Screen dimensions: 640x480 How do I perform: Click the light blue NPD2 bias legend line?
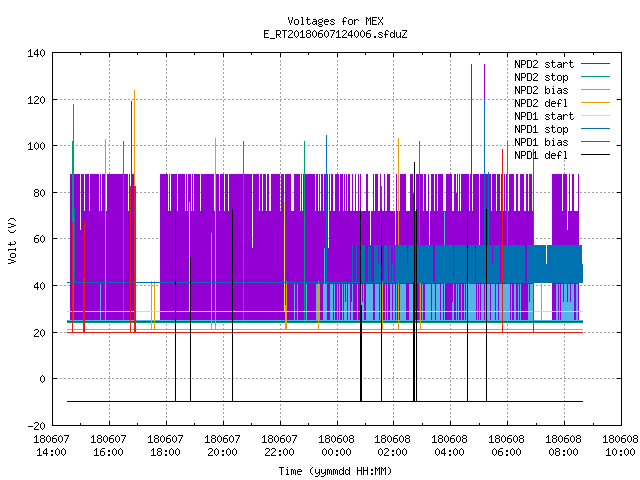pos(595,90)
